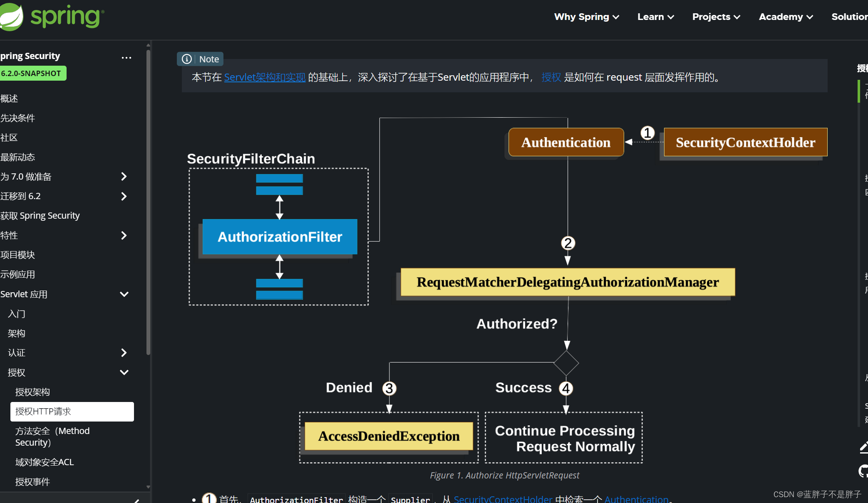Click the GitHub icon on the right edge
This screenshot has width=868, height=503.
point(864,471)
